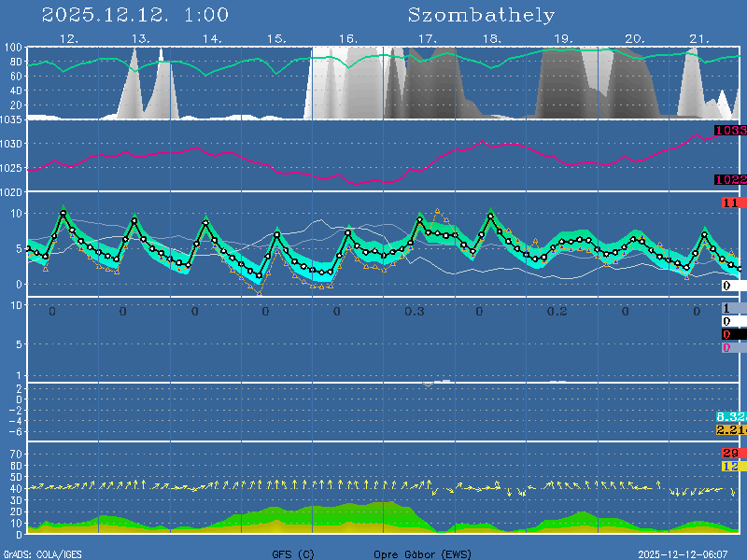
Task: Click the cyan 8.32 value badge
Action: [730, 416]
